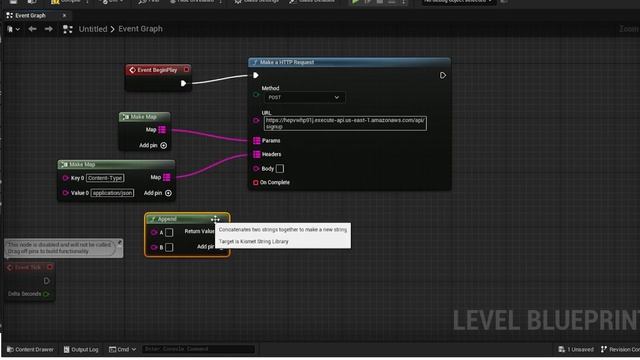Click the Append node's A pin
This screenshot has width=640, height=360.
tap(154, 233)
